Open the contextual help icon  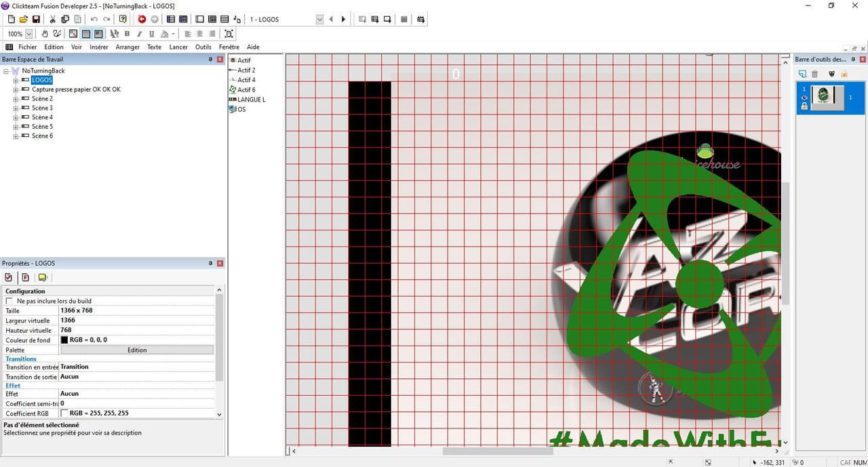click(123, 19)
